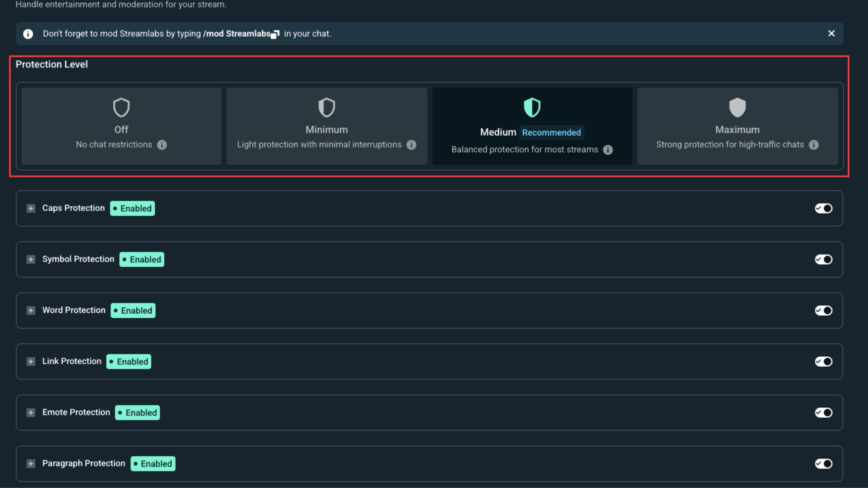Select the Maximum protection level card
The height and width of the screenshot is (488, 868).
(x=737, y=126)
